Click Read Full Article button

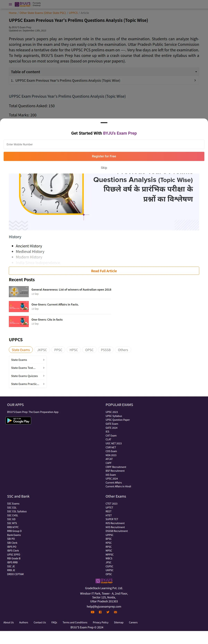pyautogui.click(x=104, y=271)
